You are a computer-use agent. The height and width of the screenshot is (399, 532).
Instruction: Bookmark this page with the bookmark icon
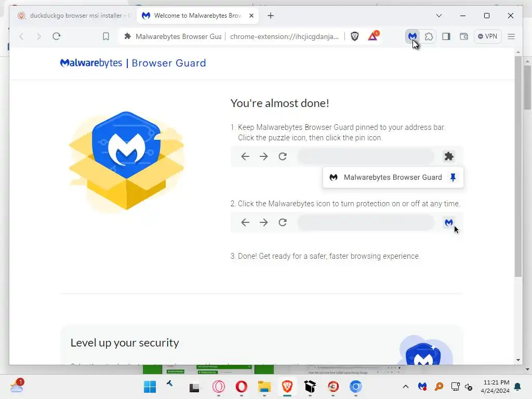coord(106,36)
